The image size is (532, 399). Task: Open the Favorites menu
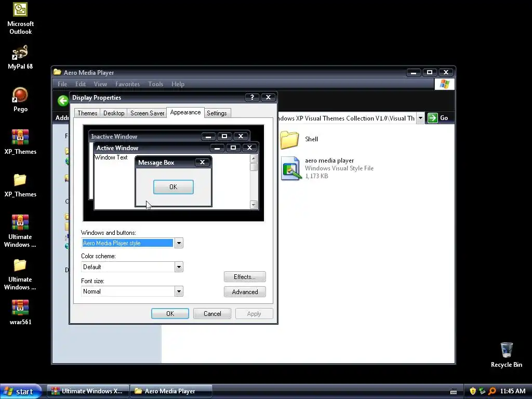tap(127, 84)
